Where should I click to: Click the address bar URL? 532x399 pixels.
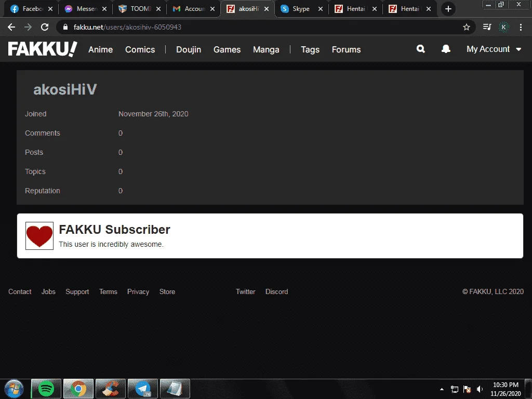127,27
